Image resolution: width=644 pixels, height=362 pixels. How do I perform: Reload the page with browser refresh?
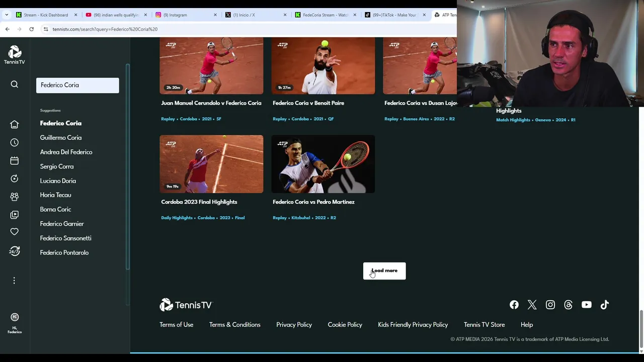pos(31,29)
